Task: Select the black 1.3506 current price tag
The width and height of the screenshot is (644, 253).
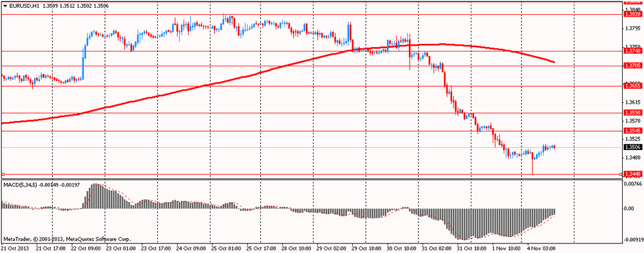Action: click(x=632, y=147)
